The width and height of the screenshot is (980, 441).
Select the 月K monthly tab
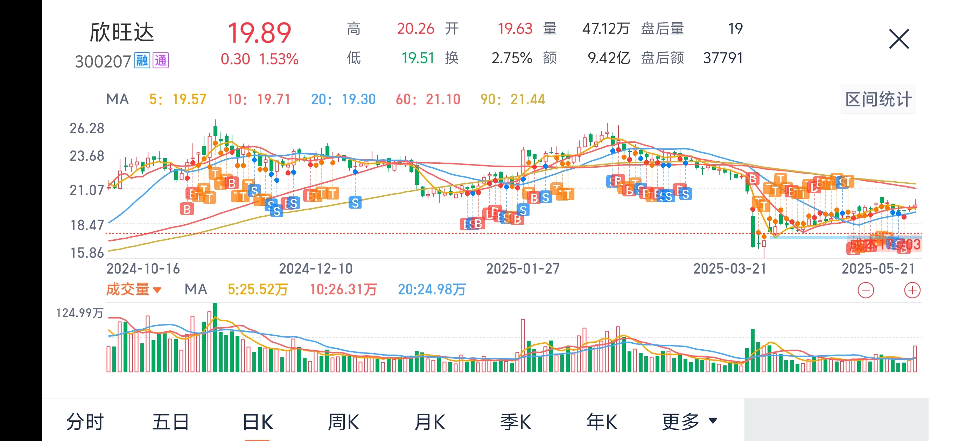coord(429,421)
